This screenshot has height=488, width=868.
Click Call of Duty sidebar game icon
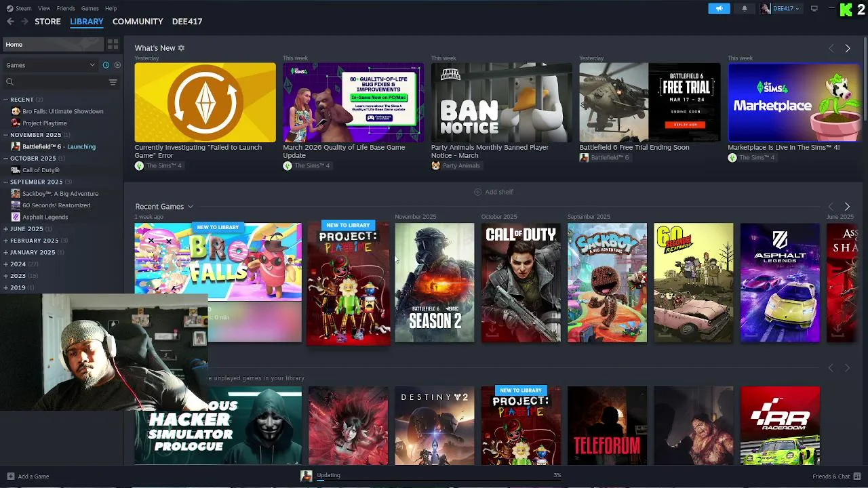point(16,170)
